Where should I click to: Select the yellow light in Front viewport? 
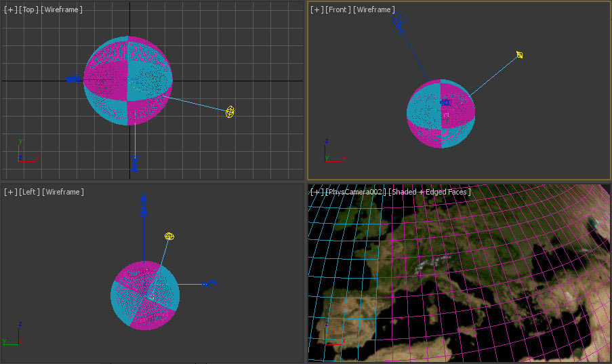click(x=519, y=54)
